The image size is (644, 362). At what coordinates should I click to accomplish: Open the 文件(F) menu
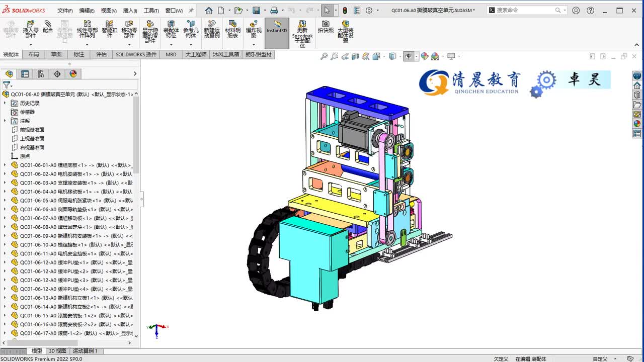65,11
